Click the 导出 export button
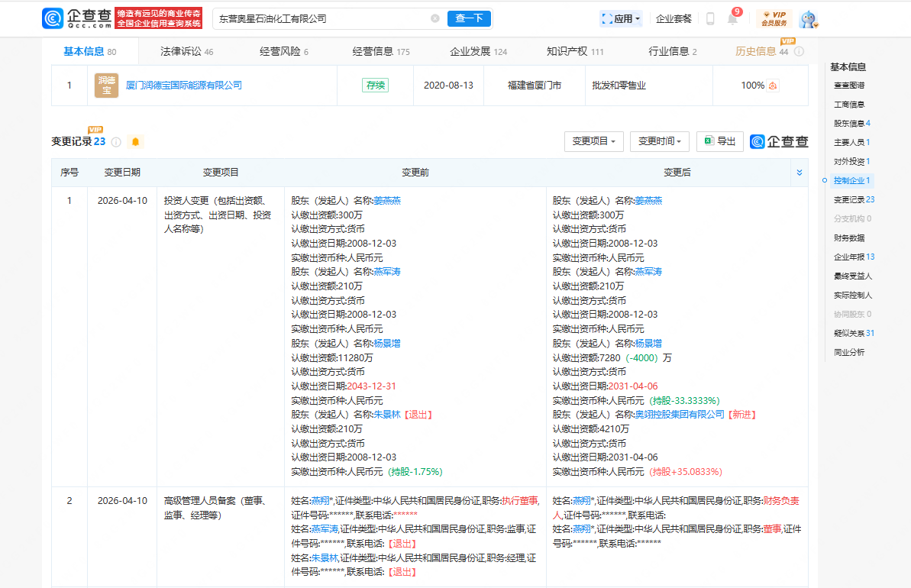 (x=719, y=141)
